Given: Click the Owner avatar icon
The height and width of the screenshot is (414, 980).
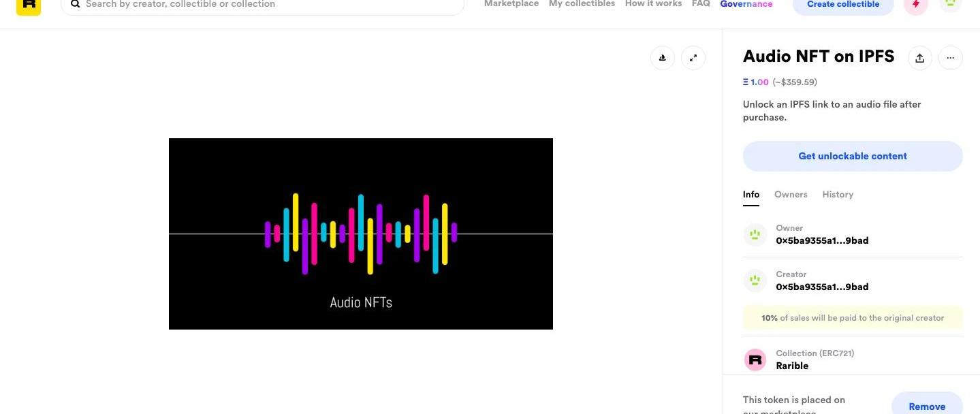Looking at the screenshot, I should pos(755,234).
